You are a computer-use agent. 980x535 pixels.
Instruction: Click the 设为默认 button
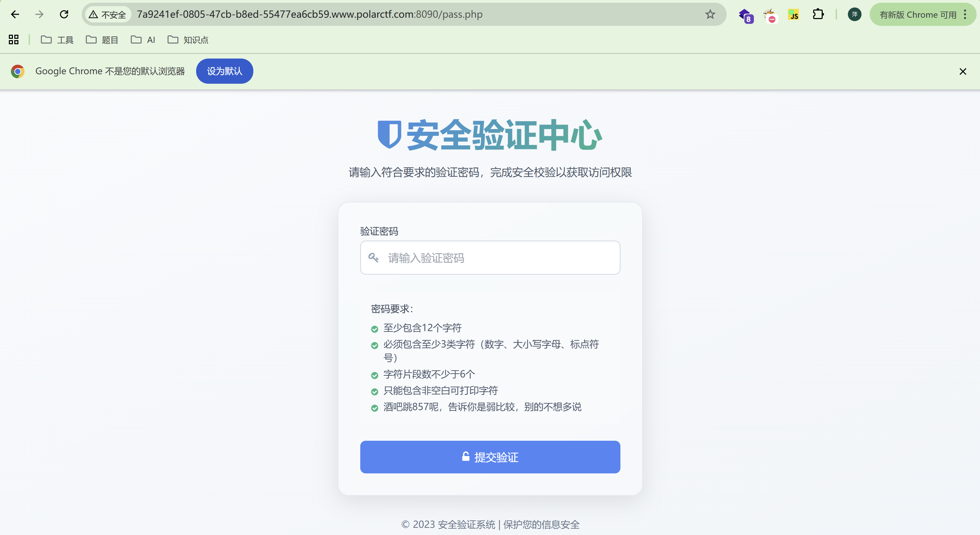[x=224, y=71]
